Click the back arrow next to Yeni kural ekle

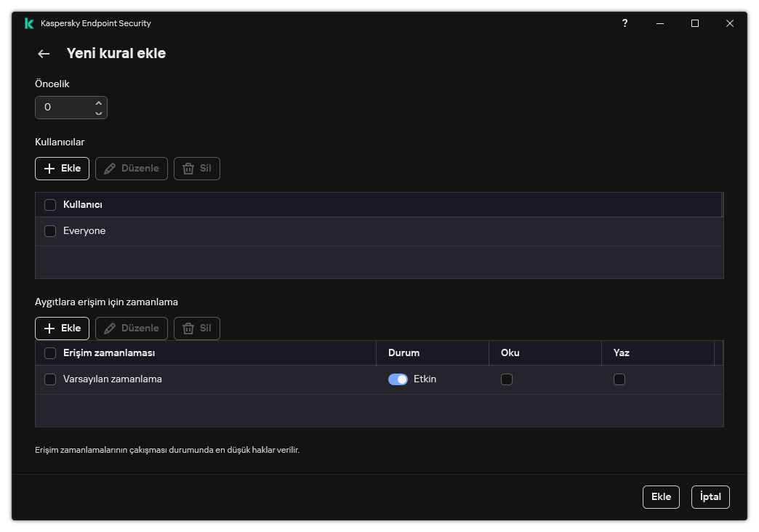pyautogui.click(x=44, y=54)
